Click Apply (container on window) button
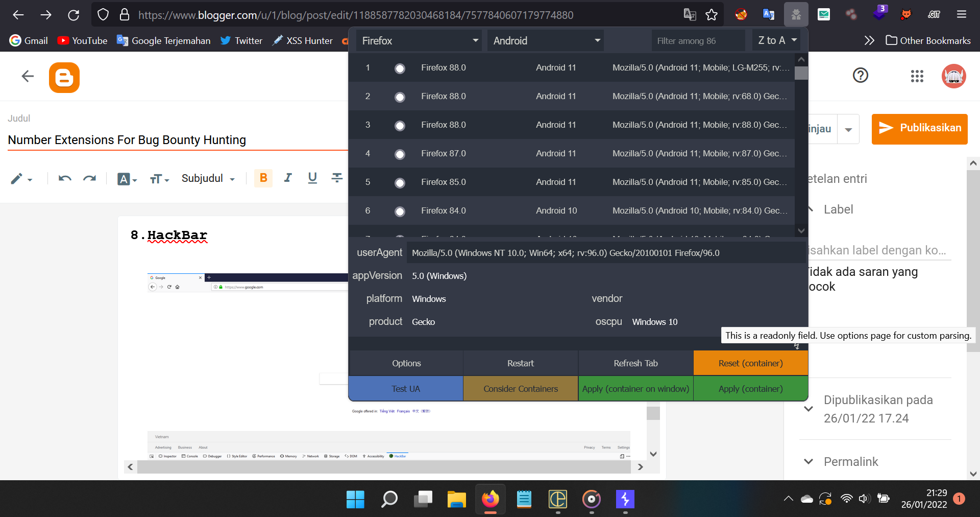Screen dimensions: 980x517 click(635, 389)
